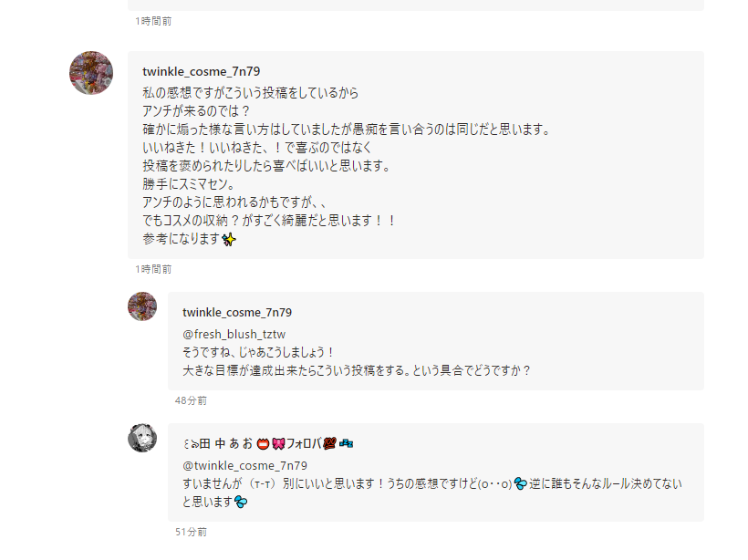This screenshot has height=560, width=748.
Task: Click the 51分前 timestamp
Action: (x=191, y=532)
